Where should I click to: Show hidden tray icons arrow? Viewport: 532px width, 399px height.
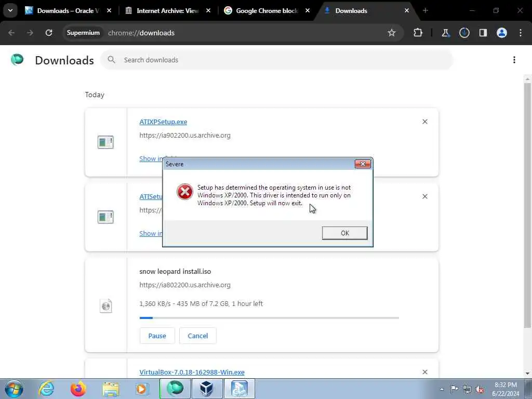pyautogui.click(x=442, y=389)
